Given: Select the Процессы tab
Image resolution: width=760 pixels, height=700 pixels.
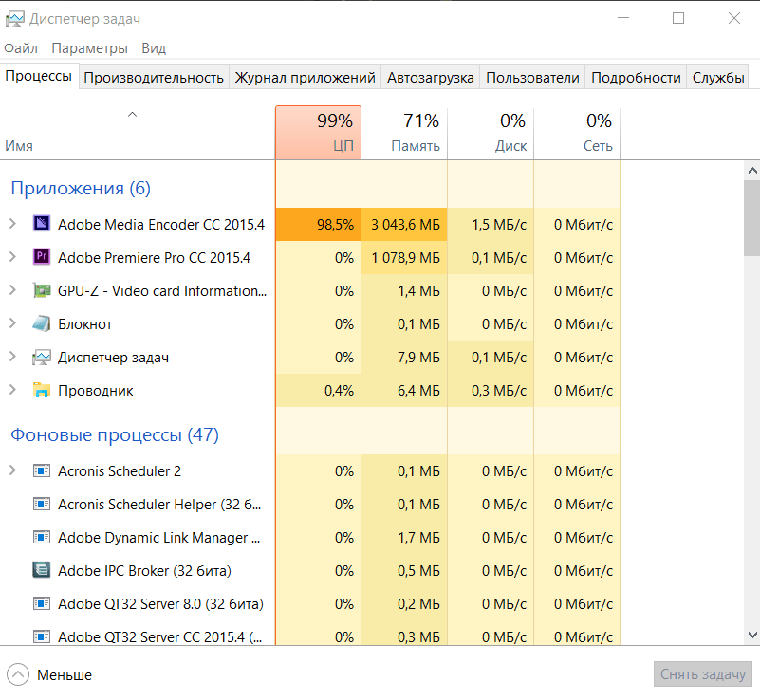Looking at the screenshot, I should [39, 76].
